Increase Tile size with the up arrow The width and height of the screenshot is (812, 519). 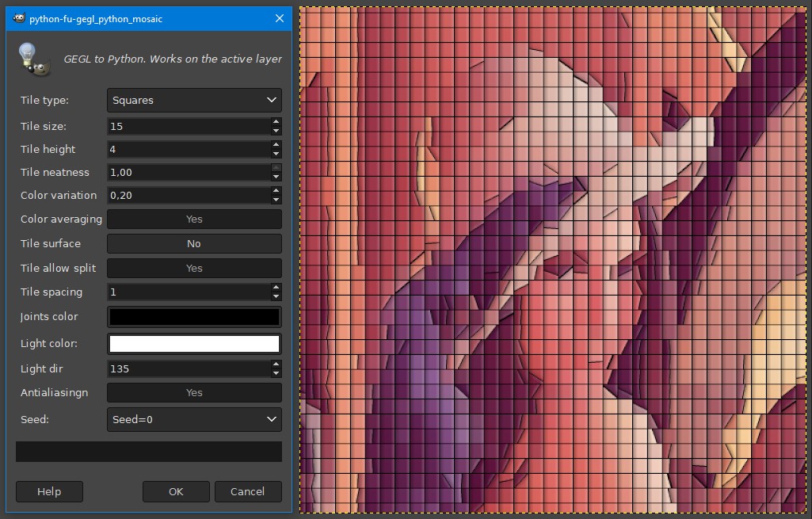click(276, 122)
